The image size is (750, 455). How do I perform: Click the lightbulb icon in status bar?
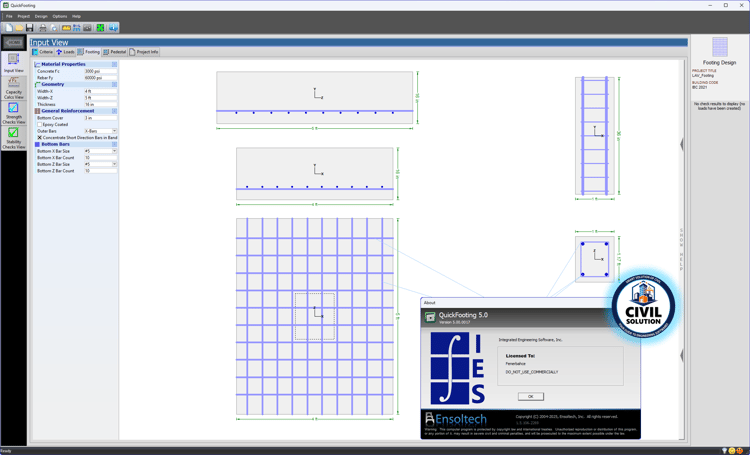[x=725, y=451]
